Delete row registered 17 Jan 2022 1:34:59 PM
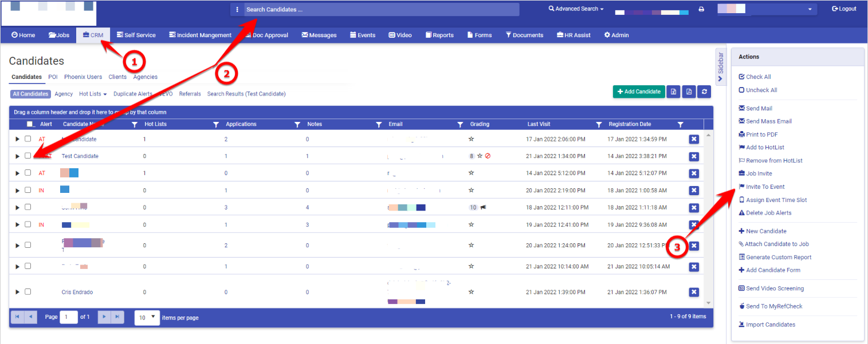 694,139
